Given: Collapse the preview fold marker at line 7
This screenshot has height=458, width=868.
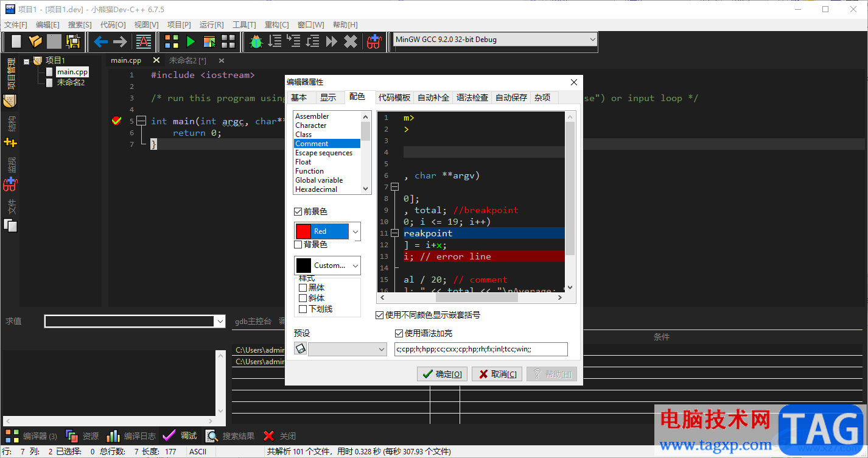Looking at the screenshot, I should coord(394,187).
